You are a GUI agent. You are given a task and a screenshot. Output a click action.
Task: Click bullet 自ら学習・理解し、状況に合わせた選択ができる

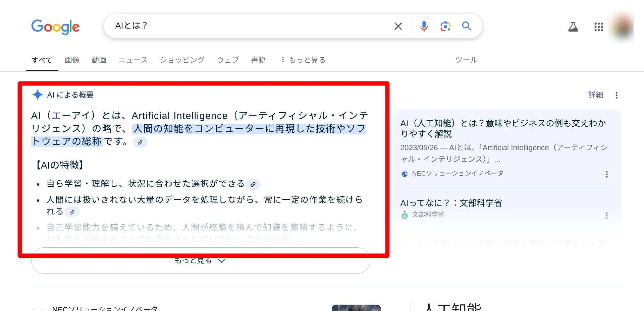(146, 184)
